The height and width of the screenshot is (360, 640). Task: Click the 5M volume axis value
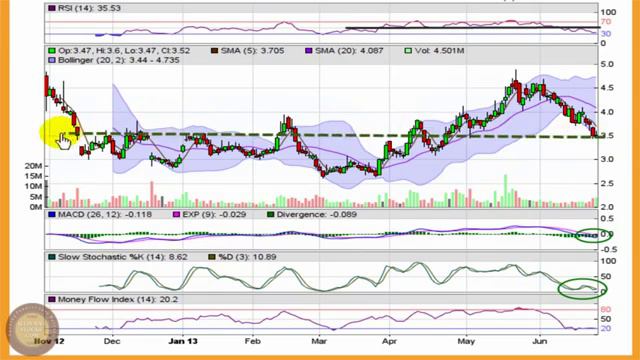pyautogui.click(x=36, y=197)
